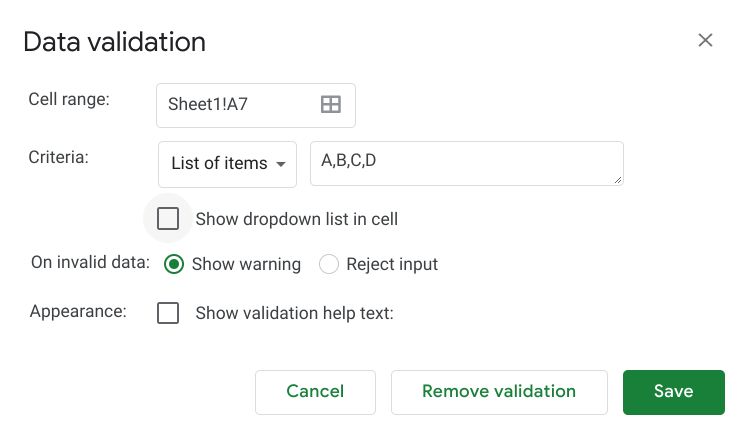Select the Show warning radio button
The image size is (746, 443).
pyautogui.click(x=174, y=265)
